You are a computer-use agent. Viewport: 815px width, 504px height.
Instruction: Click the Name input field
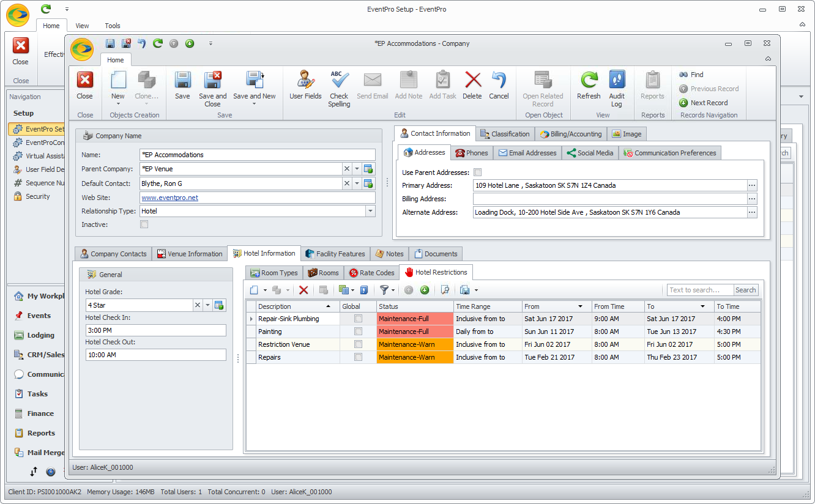(x=258, y=155)
